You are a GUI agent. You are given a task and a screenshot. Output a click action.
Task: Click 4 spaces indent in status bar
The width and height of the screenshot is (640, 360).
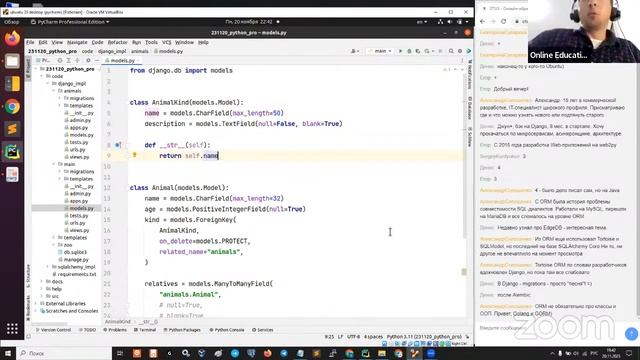(373, 337)
